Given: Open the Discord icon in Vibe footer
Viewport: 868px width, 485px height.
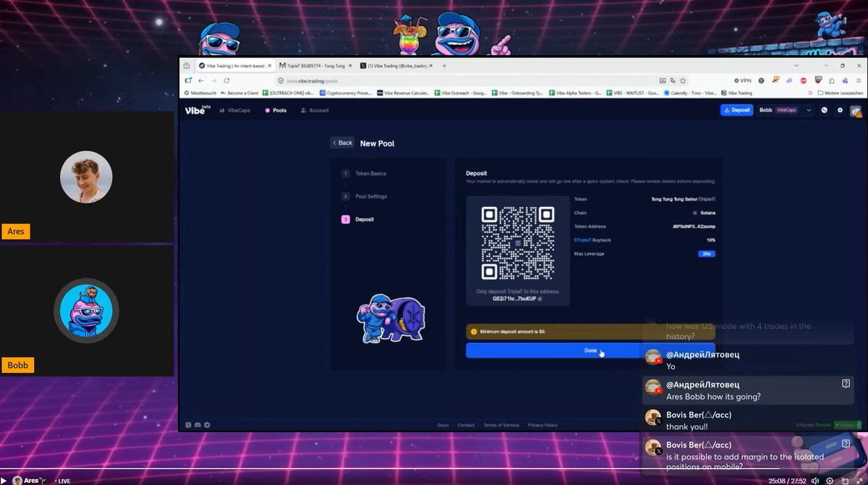Looking at the screenshot, I should (x=197, y=425).
